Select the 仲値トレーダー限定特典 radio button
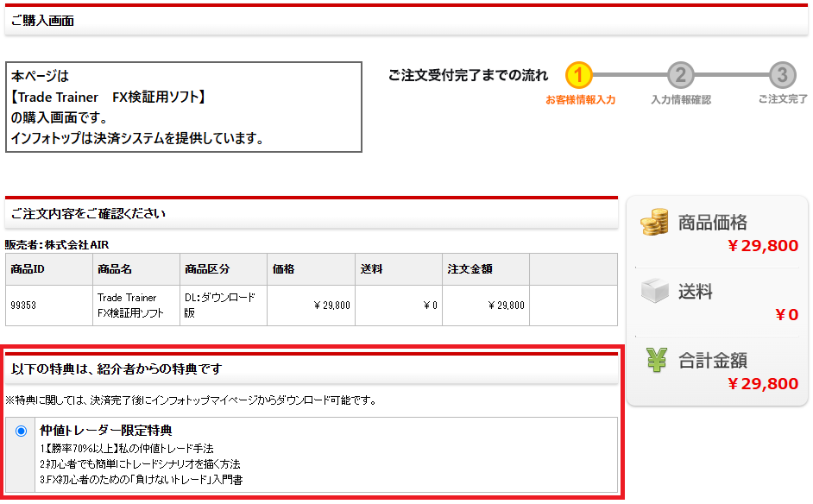The image size is (813, 504). 22,432
